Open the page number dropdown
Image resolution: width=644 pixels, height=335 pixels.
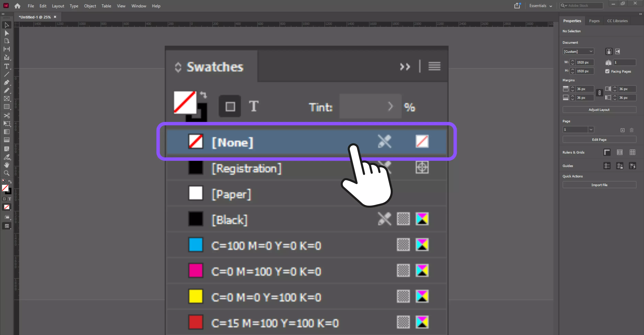click(x=591, y=130)
